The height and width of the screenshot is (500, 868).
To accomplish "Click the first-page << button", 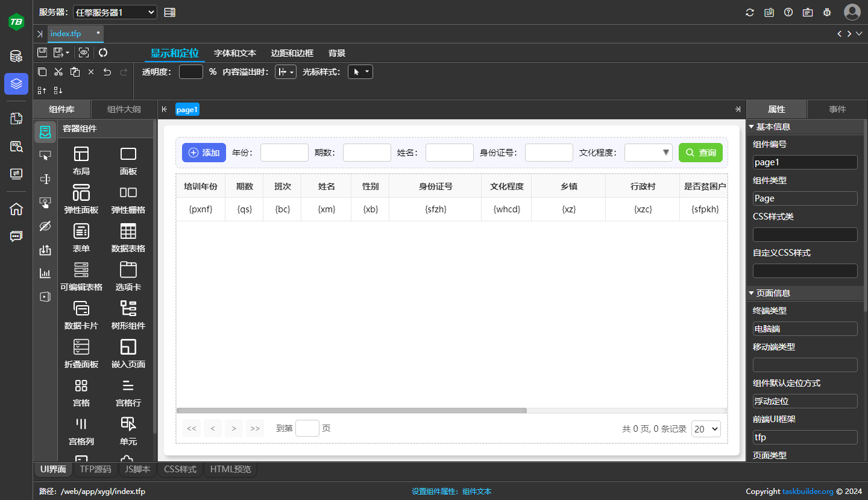I will coord(192,429).
